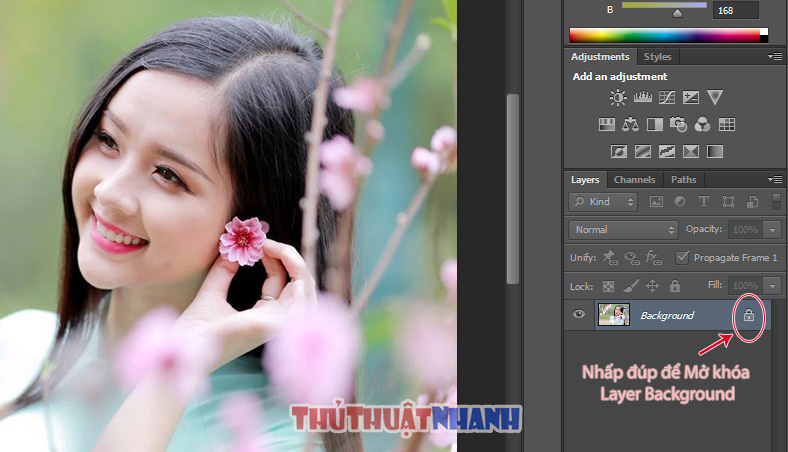Add a Gradient Map adjustment
This screenshot has width=788, height=452.
(x=715, y=151)
